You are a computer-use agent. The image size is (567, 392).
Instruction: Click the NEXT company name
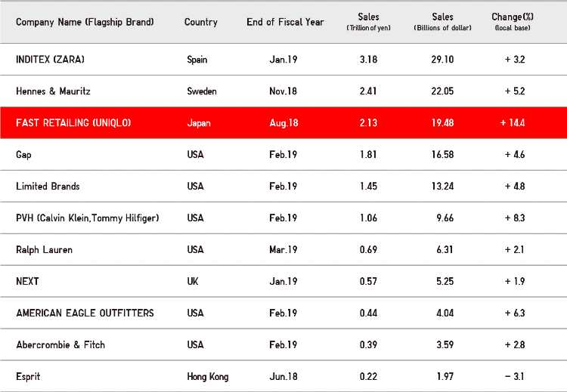point(27,282)
